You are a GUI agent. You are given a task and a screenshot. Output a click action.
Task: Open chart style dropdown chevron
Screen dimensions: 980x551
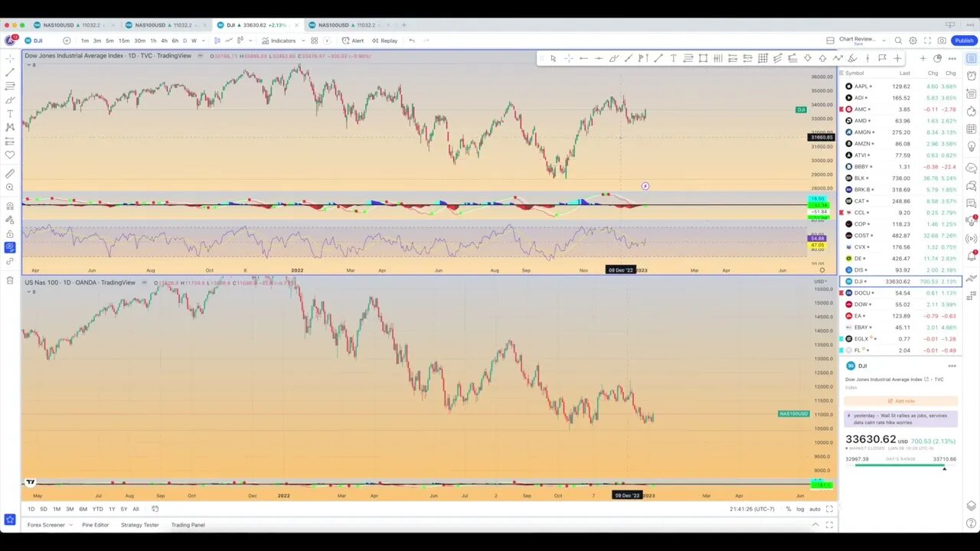pos(251,41)
